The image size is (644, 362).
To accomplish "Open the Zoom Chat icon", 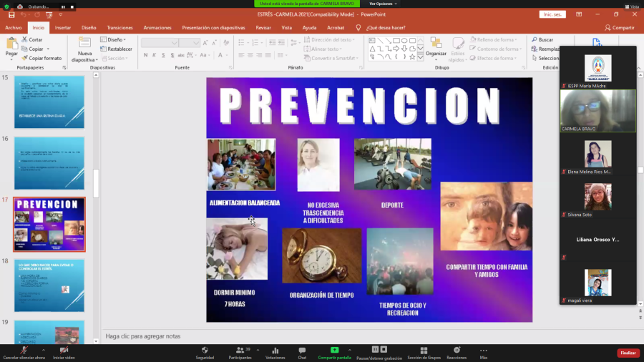I will 302,351.
